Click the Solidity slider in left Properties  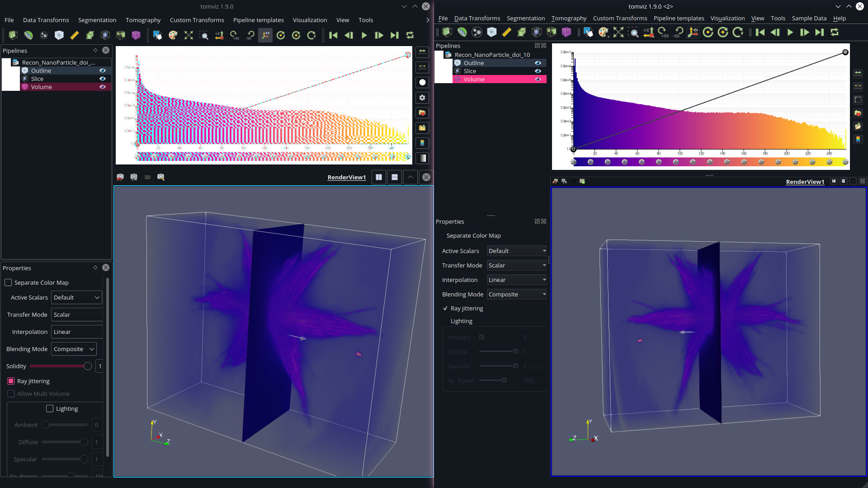click(x=61, y=366)
